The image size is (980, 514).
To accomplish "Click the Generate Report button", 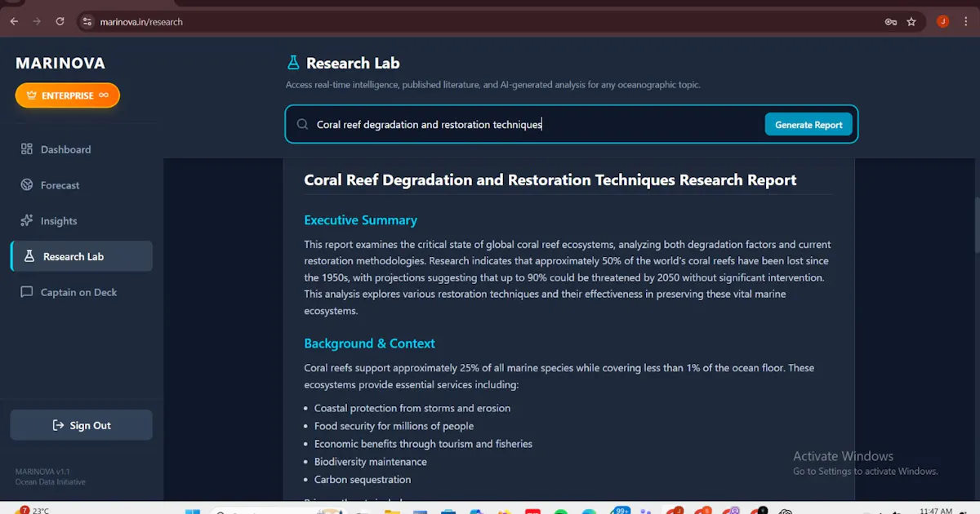I will 808,125.
